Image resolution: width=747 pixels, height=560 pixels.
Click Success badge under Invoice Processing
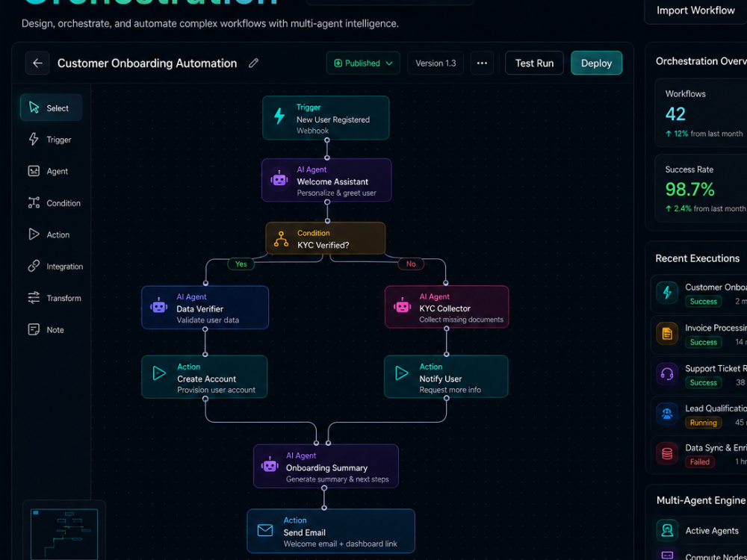coord(703,342)
